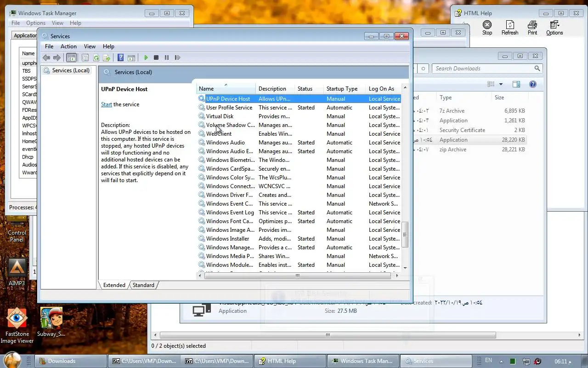Change view layout icon in Downloads window
The width and height of the screenshot is (588, 368).
click(x=491, y=84)
